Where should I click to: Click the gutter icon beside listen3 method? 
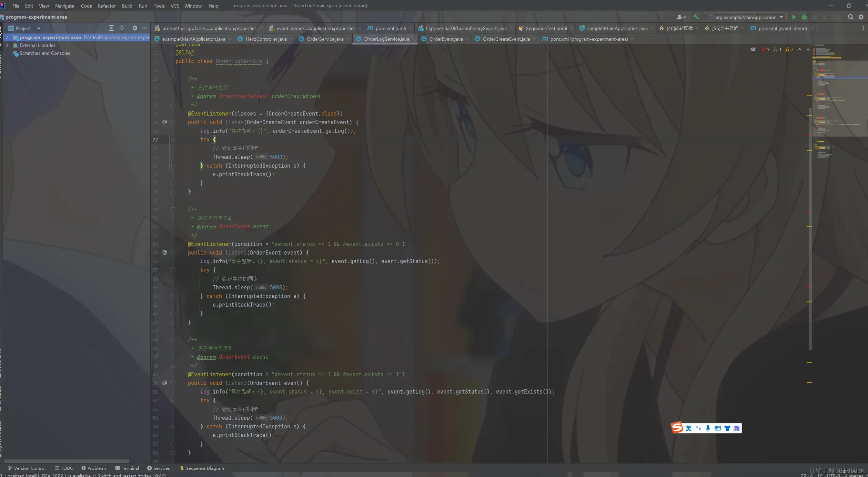coord(165,383)
